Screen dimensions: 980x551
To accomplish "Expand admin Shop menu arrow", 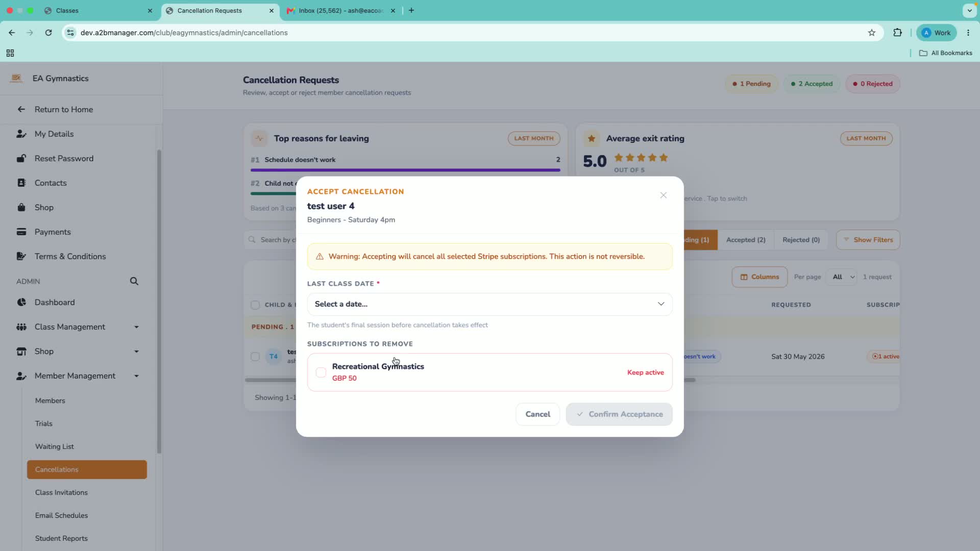I will tap(136, 351).
